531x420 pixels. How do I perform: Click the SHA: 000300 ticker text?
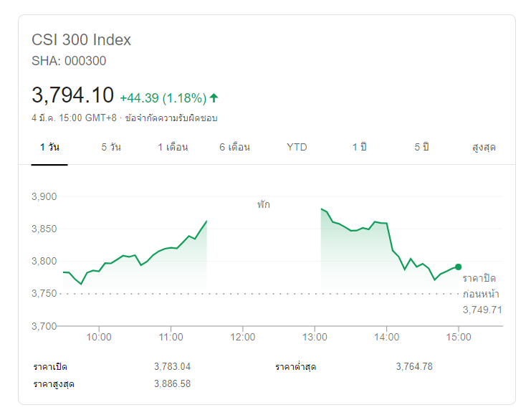[69, 61]
